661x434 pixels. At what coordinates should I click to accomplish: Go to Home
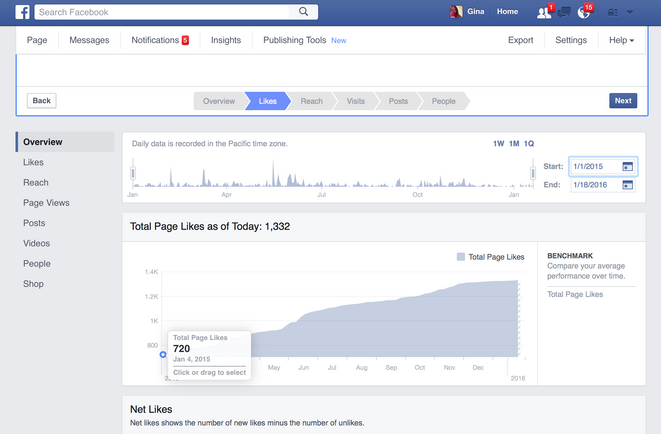click(507, 12)
